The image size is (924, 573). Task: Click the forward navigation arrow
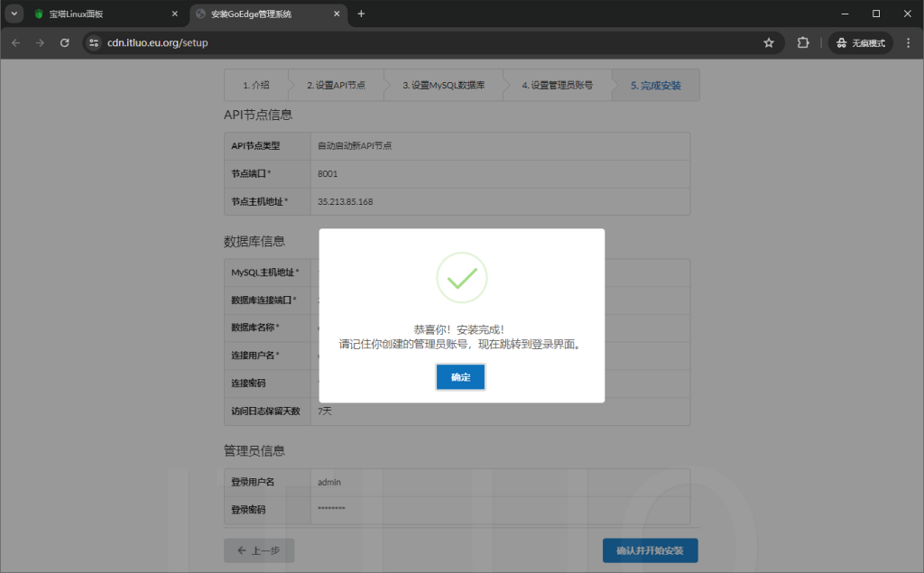point(40,42)
